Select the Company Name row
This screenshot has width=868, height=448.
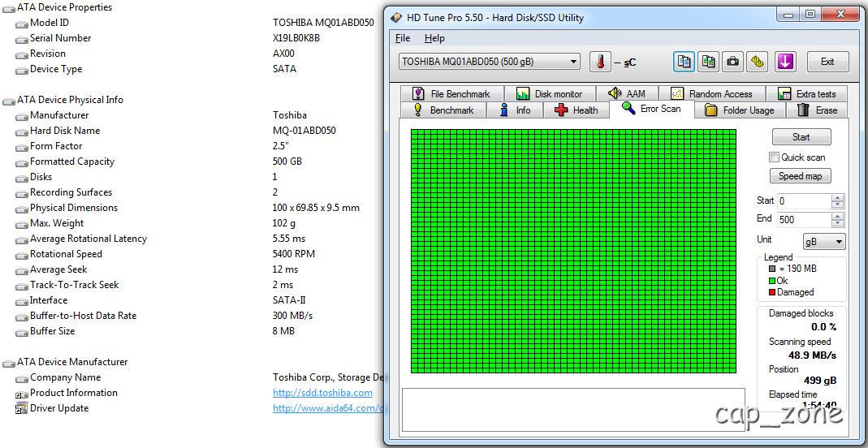[192, 377]
